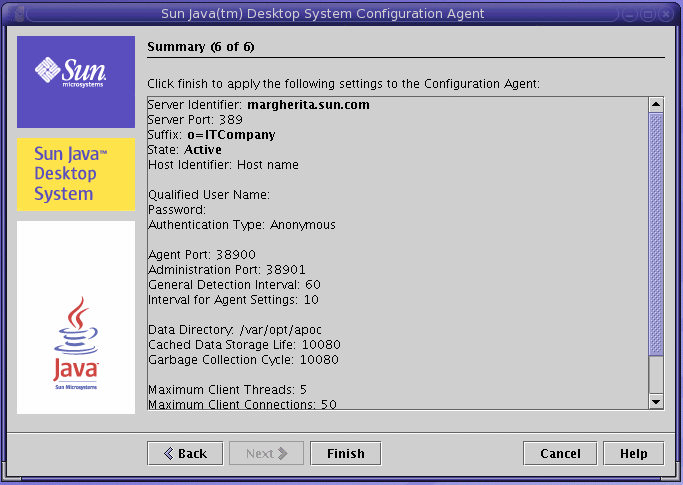Click the 'Server Port: 389' line

click(195, 119)
